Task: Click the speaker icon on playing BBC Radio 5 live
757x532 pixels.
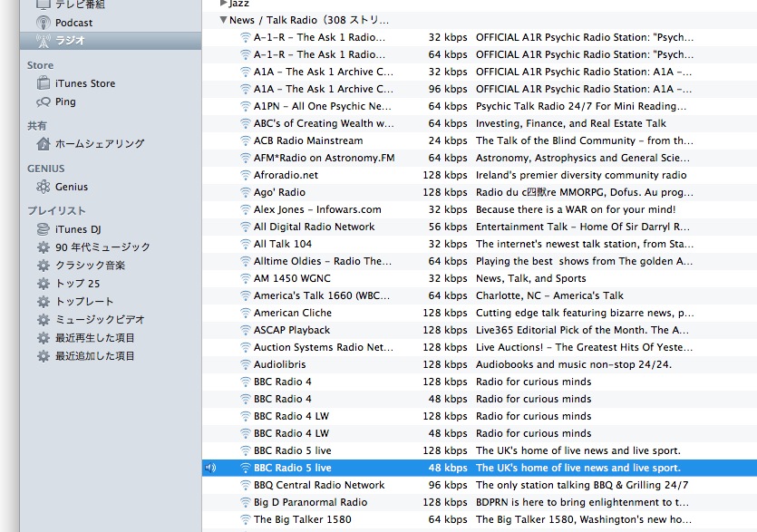Action: click(210, 468)
